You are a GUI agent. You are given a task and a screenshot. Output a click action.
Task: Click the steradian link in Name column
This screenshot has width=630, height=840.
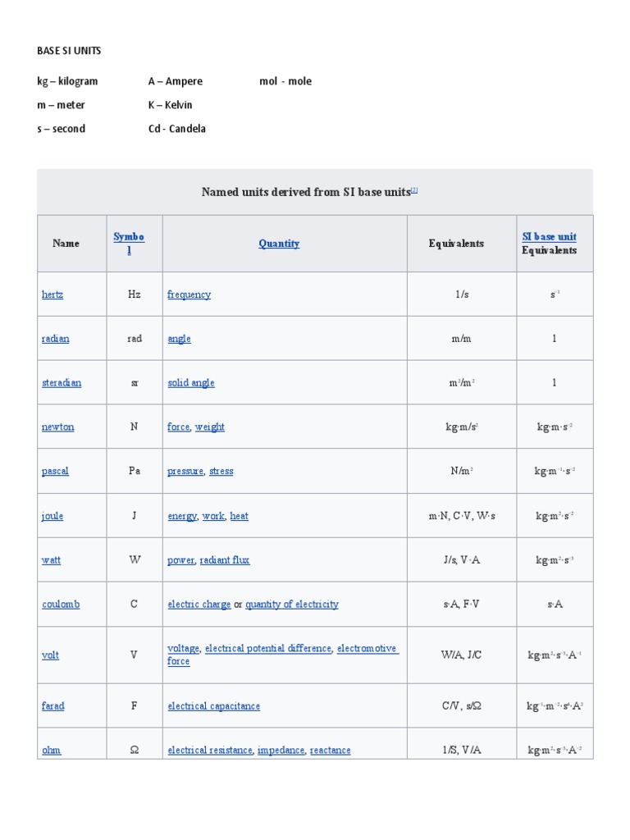click(x=62, y=383)
